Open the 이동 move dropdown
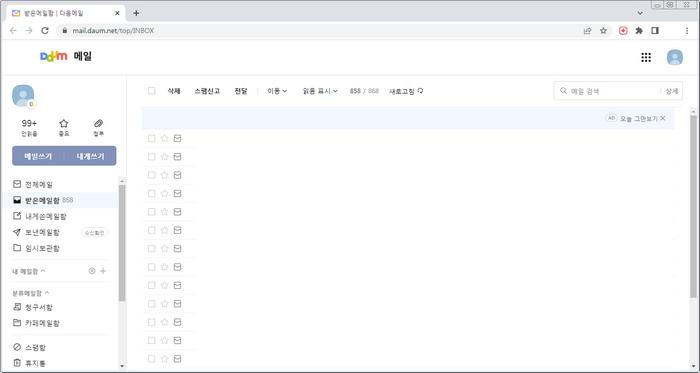Image resolution: width=700 pixels, height=373 pixels. [x=277, y=91]
